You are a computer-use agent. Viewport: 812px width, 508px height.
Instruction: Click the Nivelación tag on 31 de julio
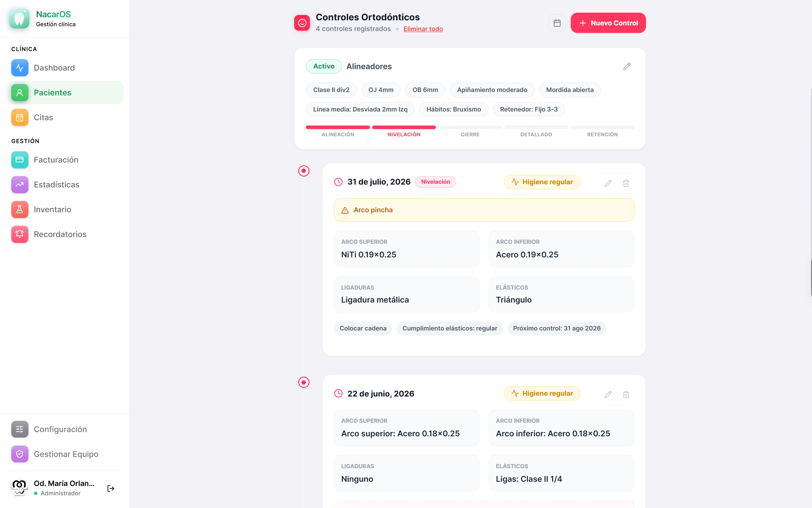click(436, 182)
